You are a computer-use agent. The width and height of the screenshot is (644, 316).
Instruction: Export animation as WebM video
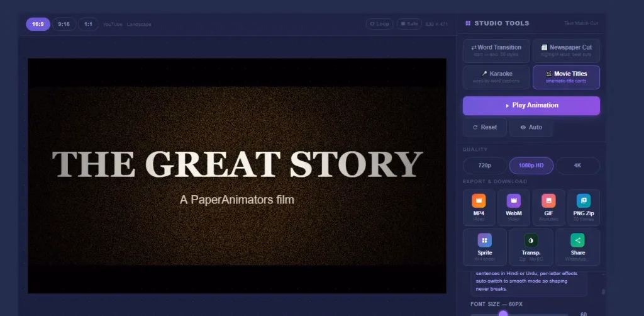pos(513,208)
